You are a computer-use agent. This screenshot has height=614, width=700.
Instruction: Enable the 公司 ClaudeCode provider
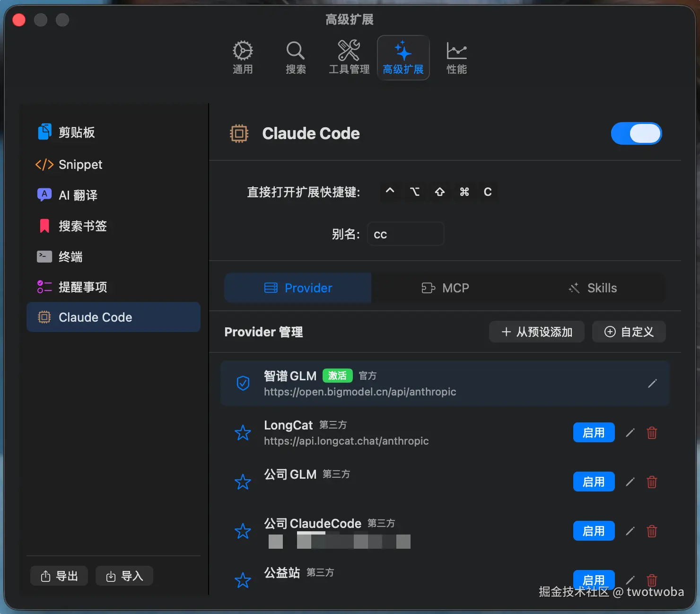[x=594, y=531]
